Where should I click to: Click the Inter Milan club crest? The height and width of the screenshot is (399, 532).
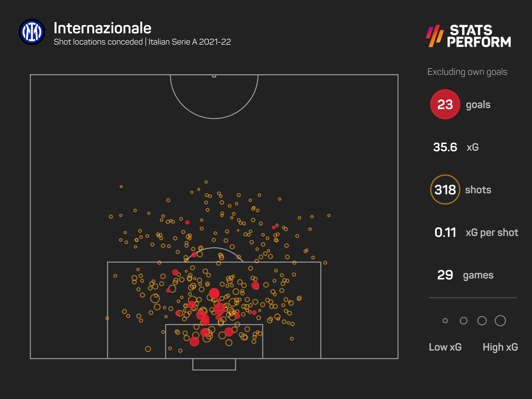[32, 32]
